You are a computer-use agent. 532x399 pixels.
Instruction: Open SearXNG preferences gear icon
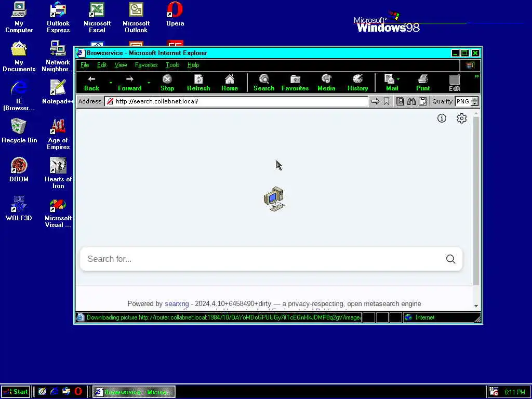coord(461,118)
